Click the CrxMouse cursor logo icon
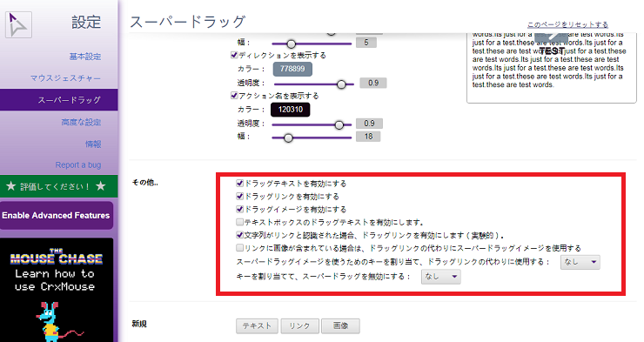The width and height of the screenshot is (644, 342). point(18,24)
